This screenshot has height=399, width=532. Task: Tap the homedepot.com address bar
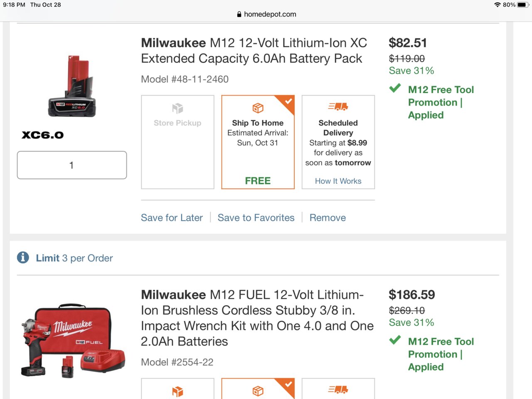(x=266, y=14)
